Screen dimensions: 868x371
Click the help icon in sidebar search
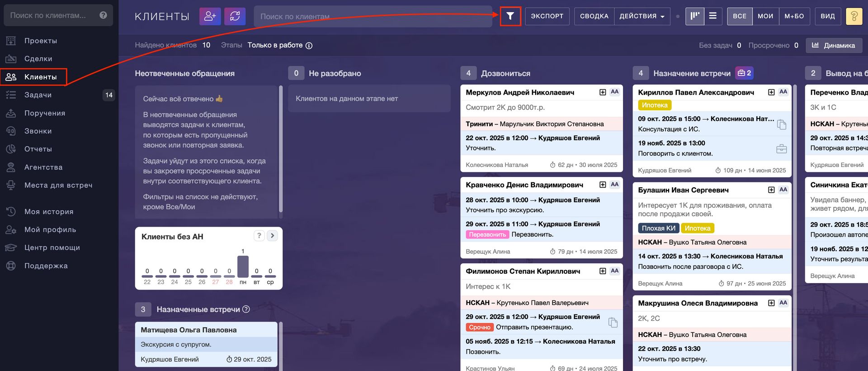click(103, 15)
